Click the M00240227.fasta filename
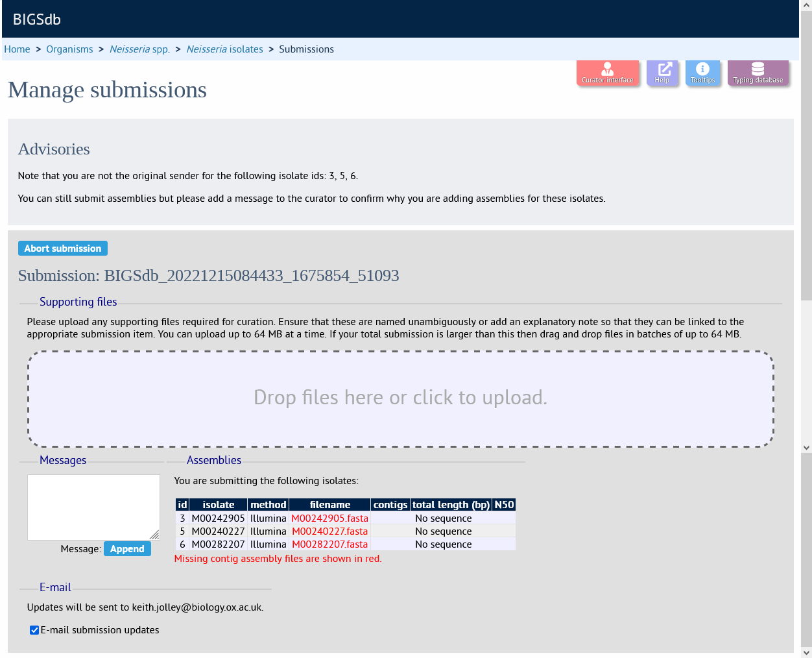 [329, 531]
